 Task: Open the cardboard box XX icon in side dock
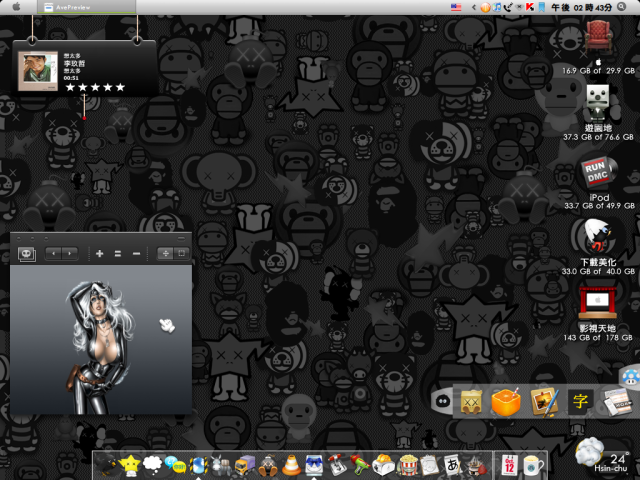471,401
